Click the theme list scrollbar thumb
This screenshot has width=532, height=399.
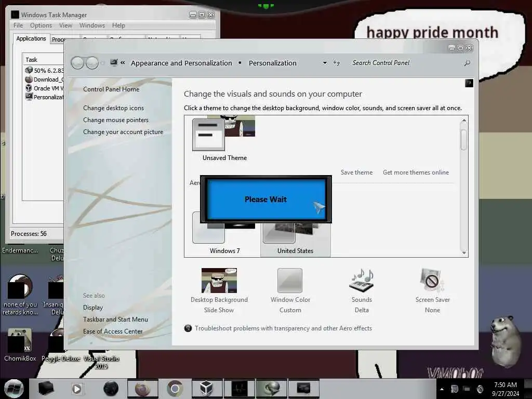[464, 139]
